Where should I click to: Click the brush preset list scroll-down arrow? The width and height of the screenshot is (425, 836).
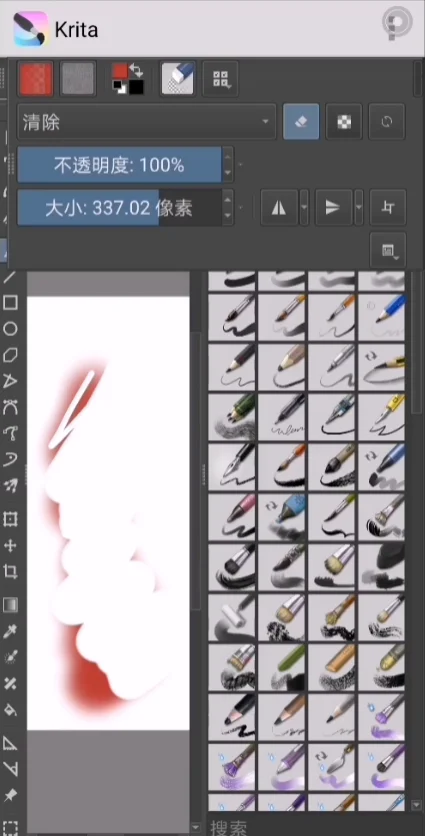coord(416,804)
